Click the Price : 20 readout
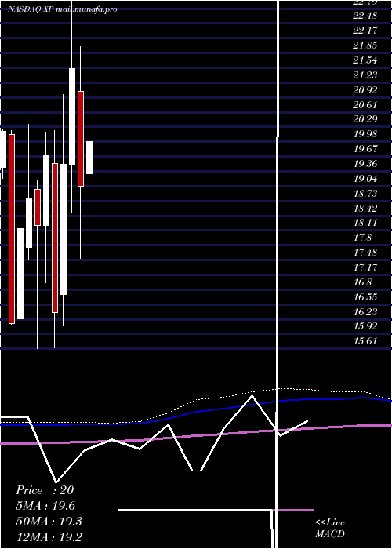Image resolution: width=392 pixels, height=549 pixels. tap(45, 490)
